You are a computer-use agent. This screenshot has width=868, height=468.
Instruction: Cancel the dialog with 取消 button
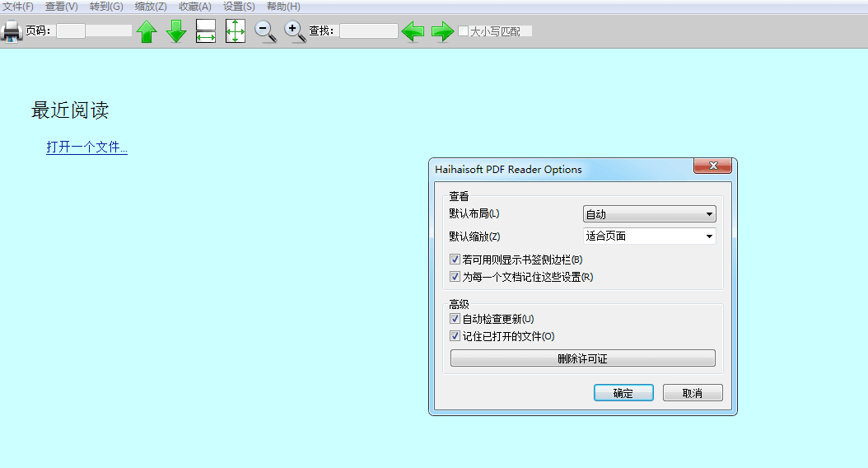(693, 393)
